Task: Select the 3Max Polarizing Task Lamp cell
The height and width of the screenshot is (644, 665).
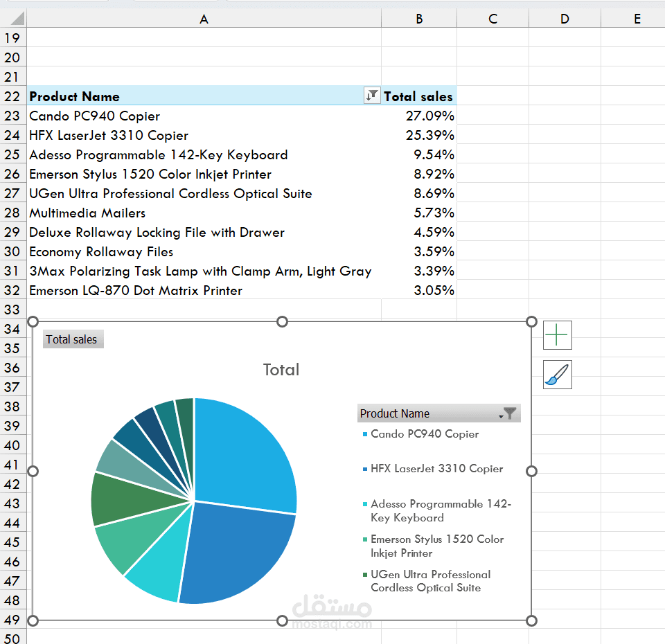Action: pos(204,271)
